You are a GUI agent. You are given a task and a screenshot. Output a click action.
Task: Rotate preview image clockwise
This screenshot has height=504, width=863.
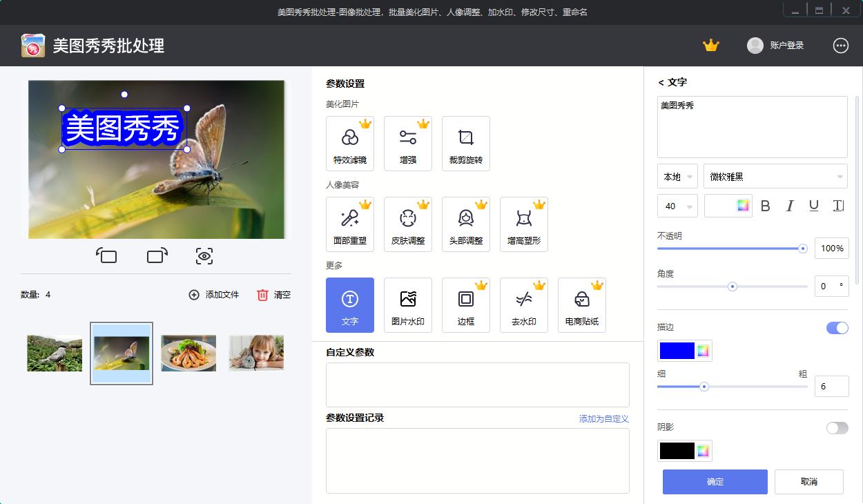(157, 256)
